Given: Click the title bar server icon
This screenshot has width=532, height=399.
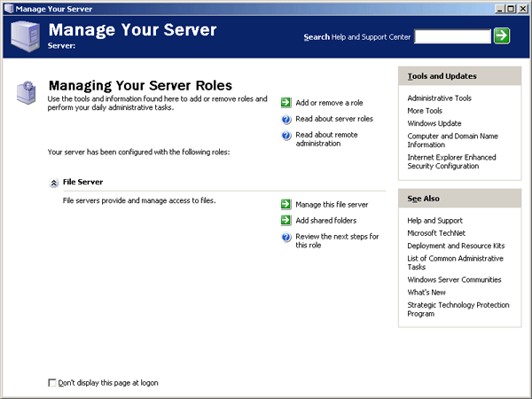Looking at the screenshot, I should [x=9, y=9].
